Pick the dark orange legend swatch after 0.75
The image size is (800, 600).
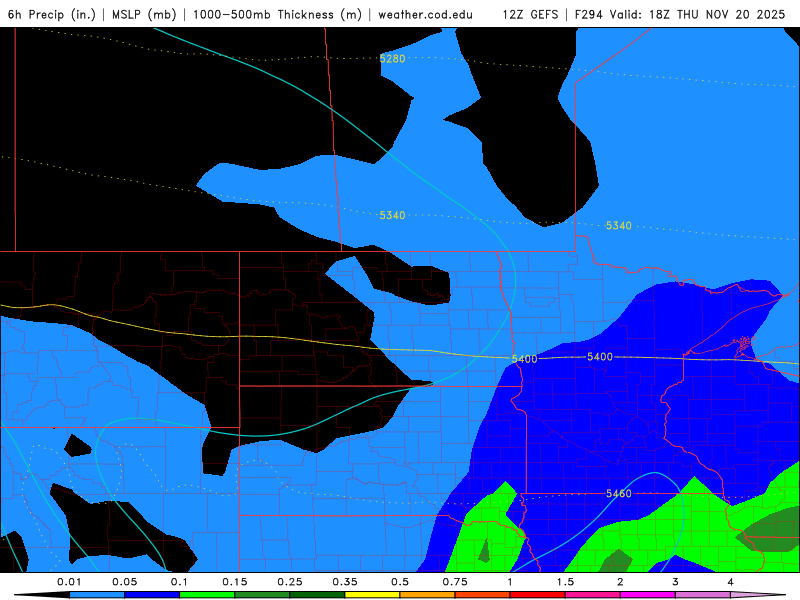483,595
